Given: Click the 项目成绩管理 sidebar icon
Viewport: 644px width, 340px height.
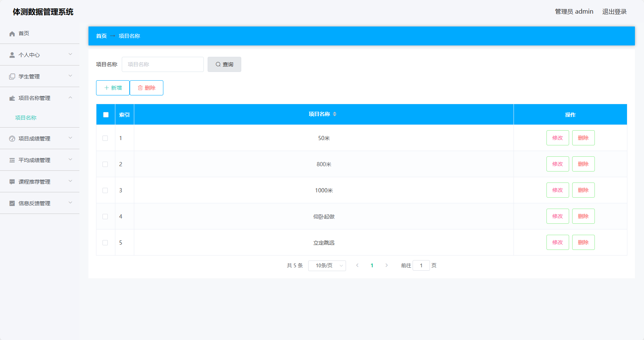Looking at the screenshot, I should click(x=12, y=139).
